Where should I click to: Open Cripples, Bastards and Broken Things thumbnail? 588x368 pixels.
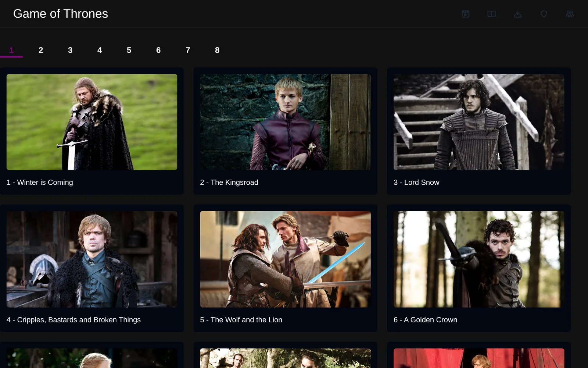(x=92, y=259)
